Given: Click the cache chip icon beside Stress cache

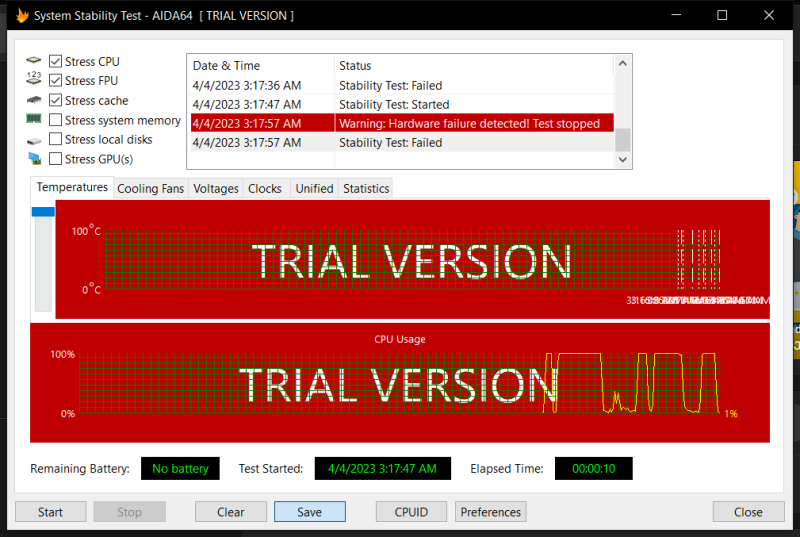Looking at the screenshot, I should coord(34,101).
